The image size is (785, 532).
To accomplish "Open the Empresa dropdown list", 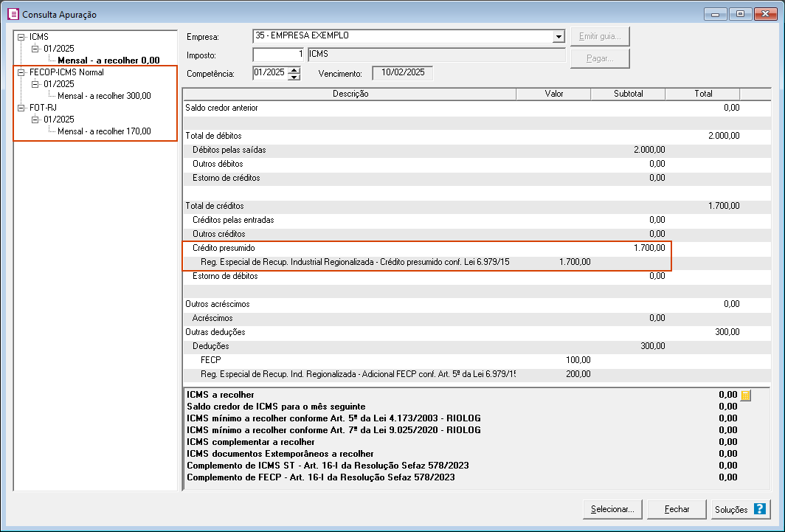I will point(559,37).
